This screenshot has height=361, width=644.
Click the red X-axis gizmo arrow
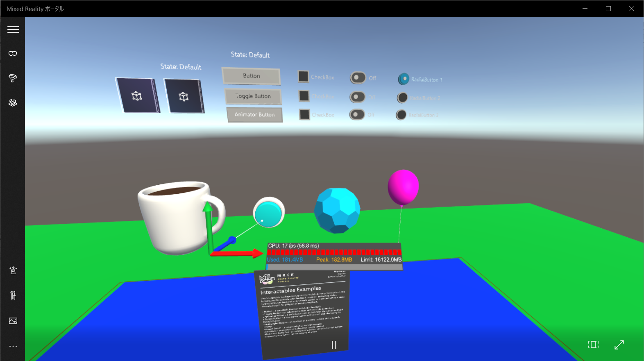[237, 254]
